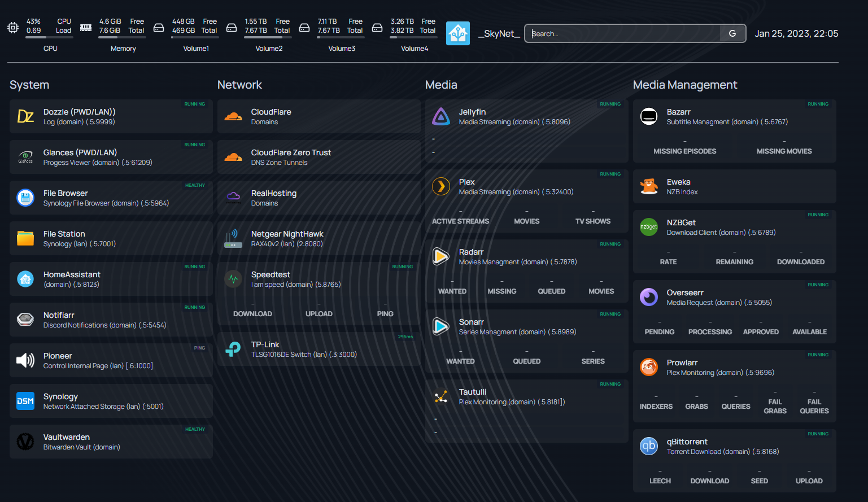The image size is (868, 502).
Task: Click the Netgear NightHawk router icon
Action: 233,238
